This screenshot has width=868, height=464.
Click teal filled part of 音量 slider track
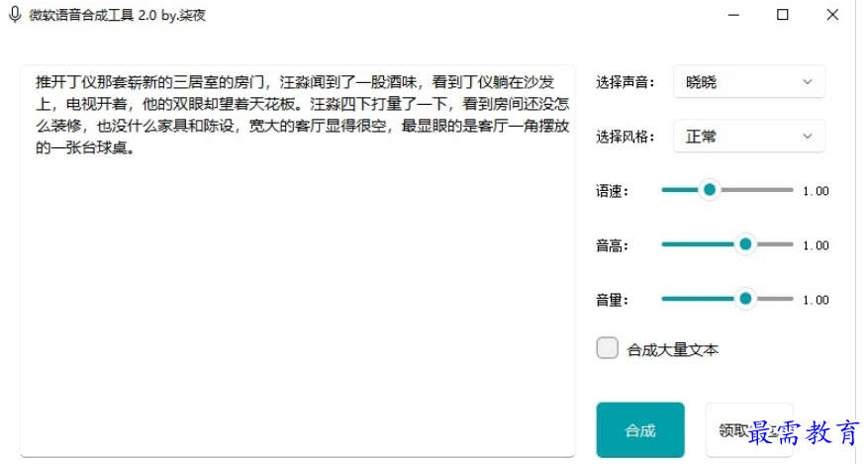[x=698, y=299]
